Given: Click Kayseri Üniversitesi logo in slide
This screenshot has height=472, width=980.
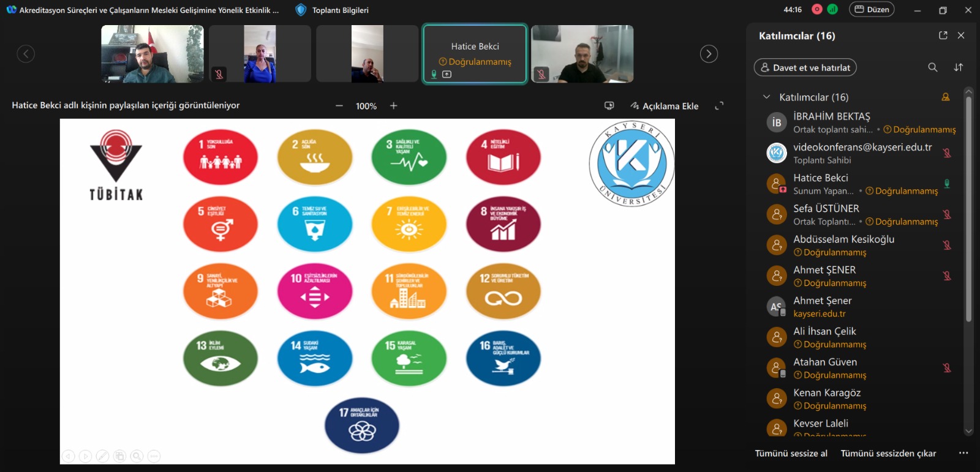Looking at the screenshot, I should (631, 163).
